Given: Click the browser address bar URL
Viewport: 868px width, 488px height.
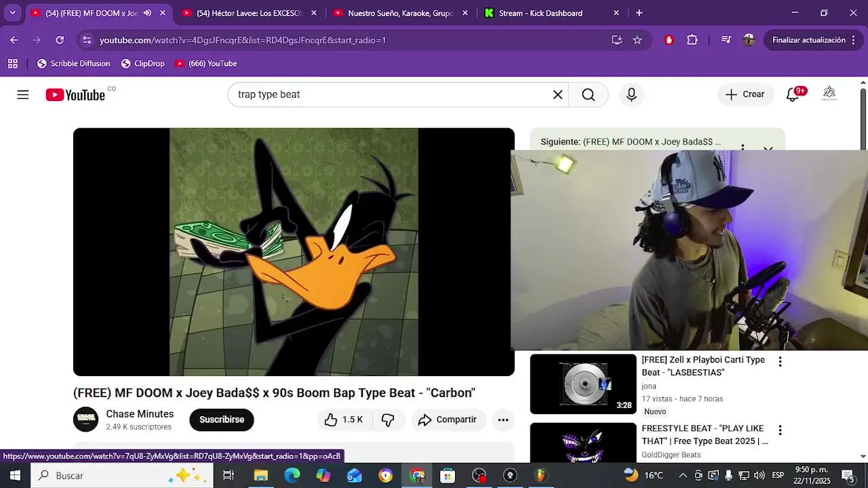Looking at the screenshot, I should (x=243, y=40).
